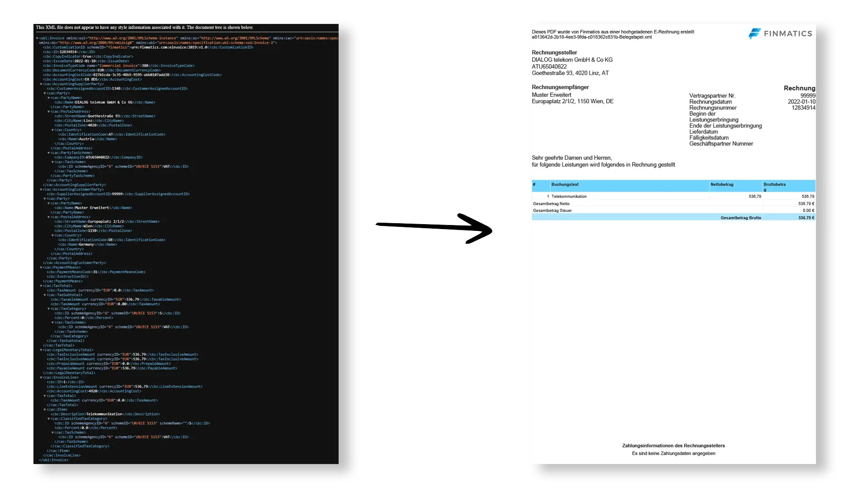868x488 pixels.
Task: Click the AccountingCost 'ER BDS' line
Action: (x=92, y=80)
